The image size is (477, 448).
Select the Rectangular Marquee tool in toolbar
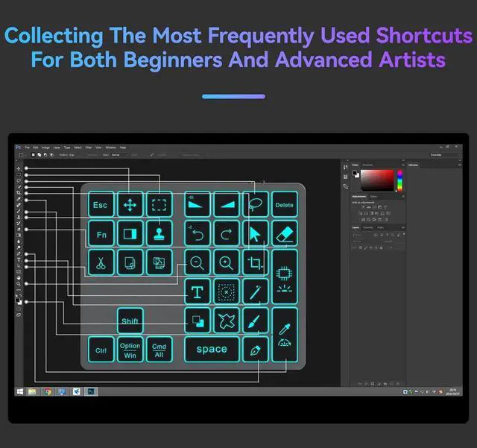19,174
